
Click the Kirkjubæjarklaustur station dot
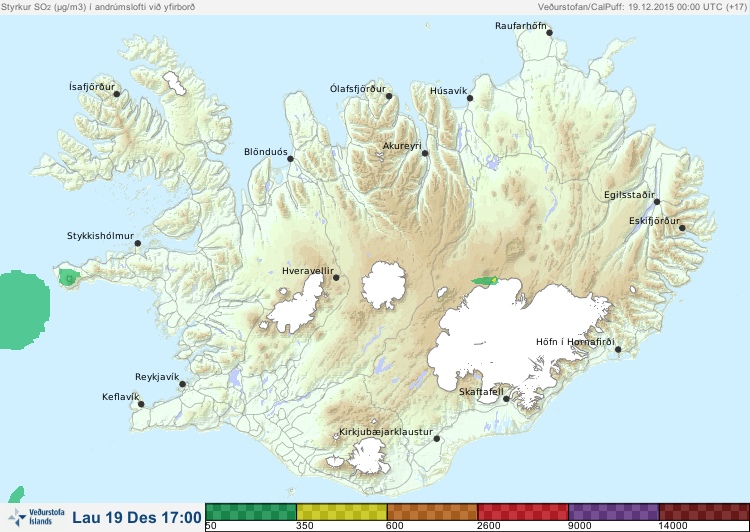pos(437,439)
